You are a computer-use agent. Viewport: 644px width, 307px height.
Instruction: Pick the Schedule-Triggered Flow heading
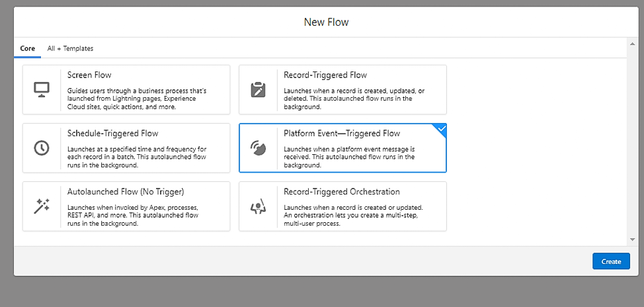point(112,134)
